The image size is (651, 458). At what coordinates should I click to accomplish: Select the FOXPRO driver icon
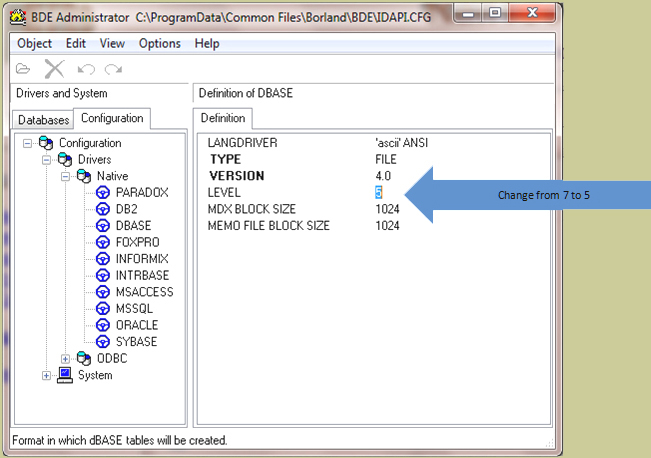pyautogui.click(x=103, y=242)
